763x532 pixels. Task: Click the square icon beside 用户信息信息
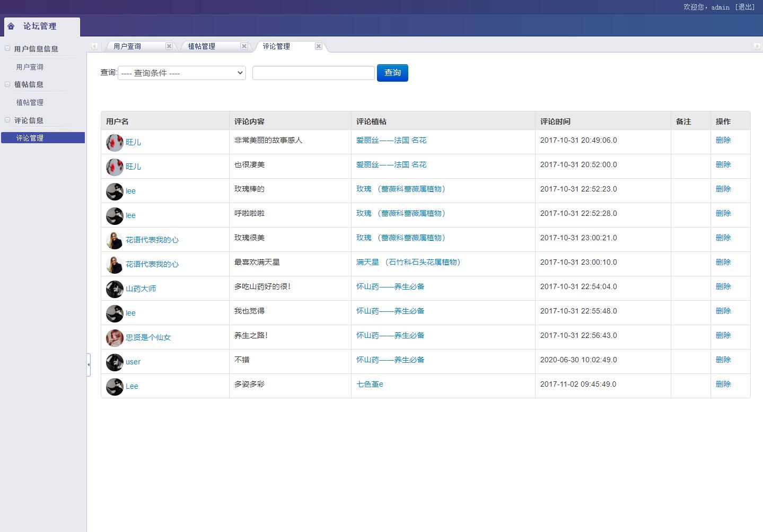7,48
